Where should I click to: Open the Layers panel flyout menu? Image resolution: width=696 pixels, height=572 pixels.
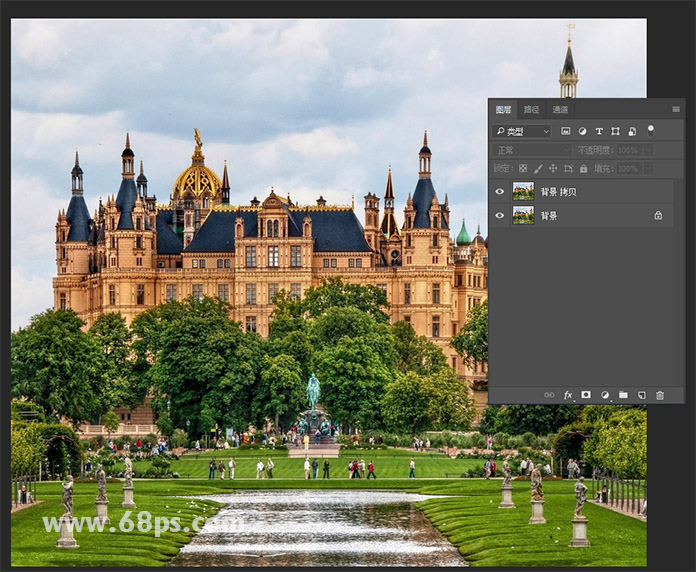coord(676,109)
